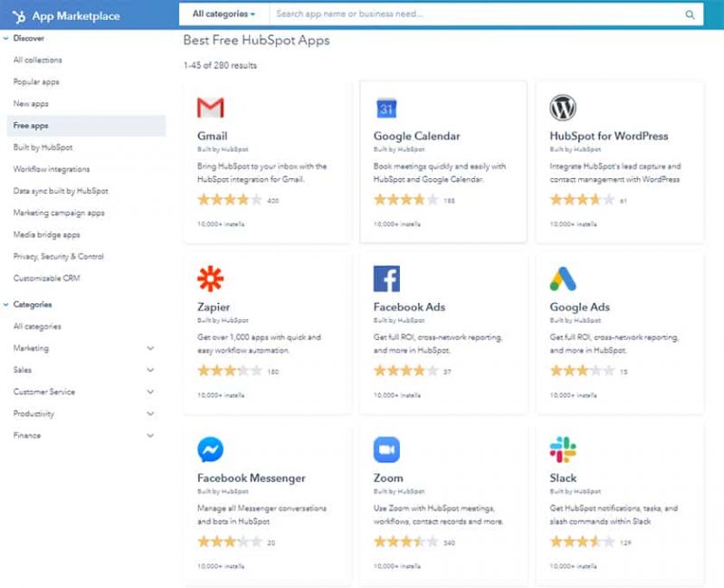
Task: Click the Gmail app icon
Action: pyautogui.click(x=211, y=108)
